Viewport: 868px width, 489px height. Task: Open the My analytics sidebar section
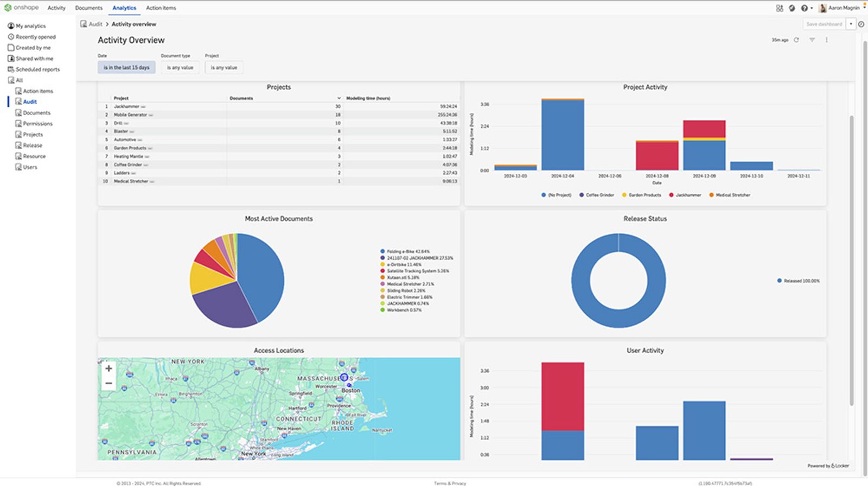pyautogui.click(x=30, y=26)
